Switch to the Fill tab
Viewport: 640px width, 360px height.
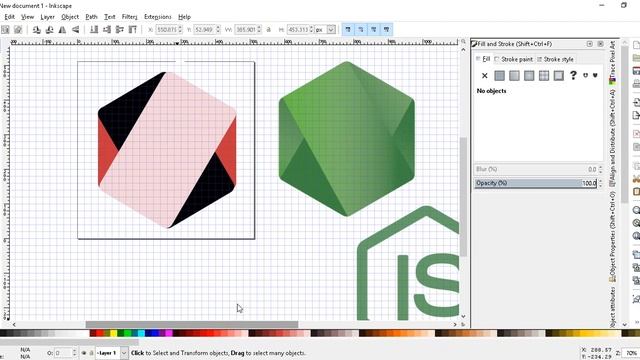pyautogui.click(x=483, y=59)
